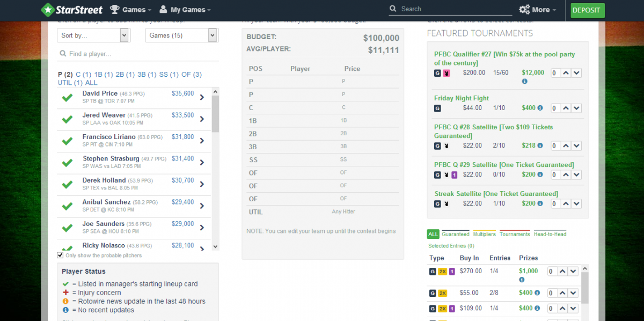Click the StarStreet star logo

point(48,10)
